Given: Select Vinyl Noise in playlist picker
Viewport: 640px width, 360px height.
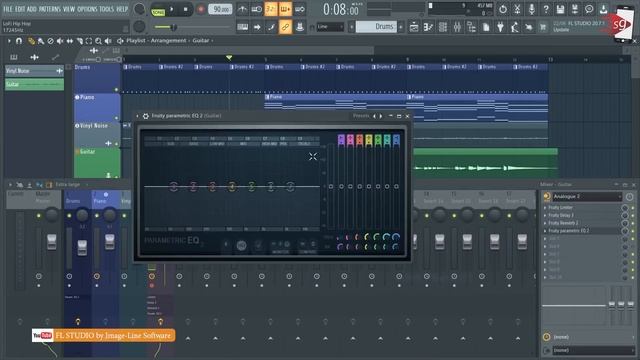Looking at the screenshot, I should 34,71.
